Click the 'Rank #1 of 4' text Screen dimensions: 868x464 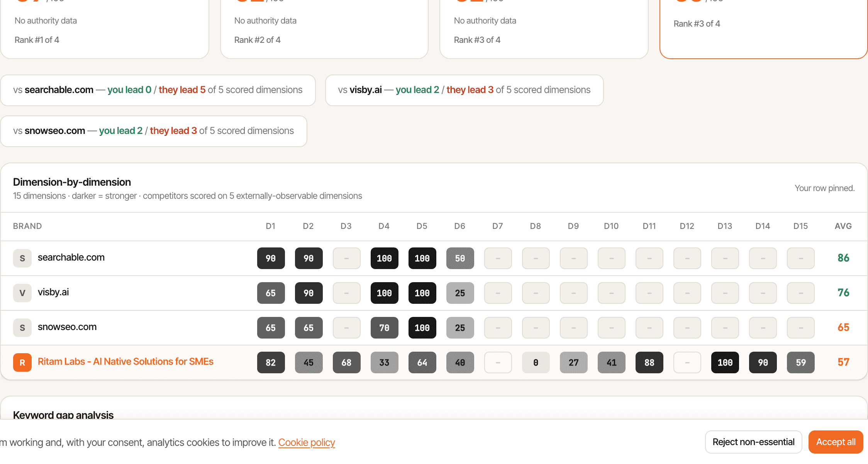coord(37,40)
